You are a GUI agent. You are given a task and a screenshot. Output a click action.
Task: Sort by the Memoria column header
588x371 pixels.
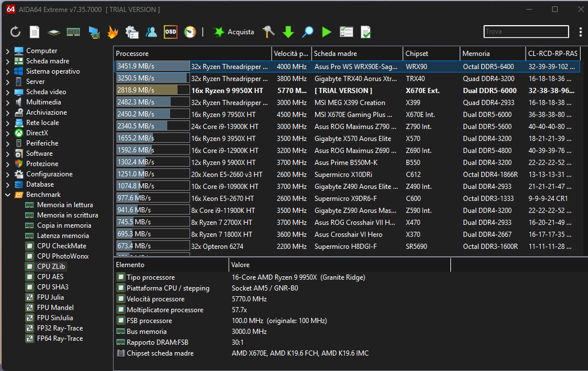(493, 54)
